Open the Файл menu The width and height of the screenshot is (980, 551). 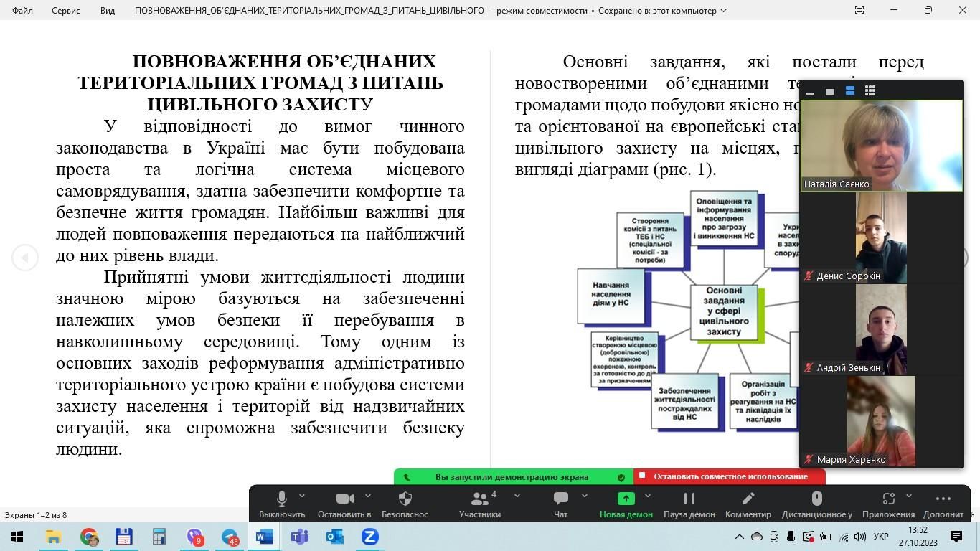click(x=22, y=10)
